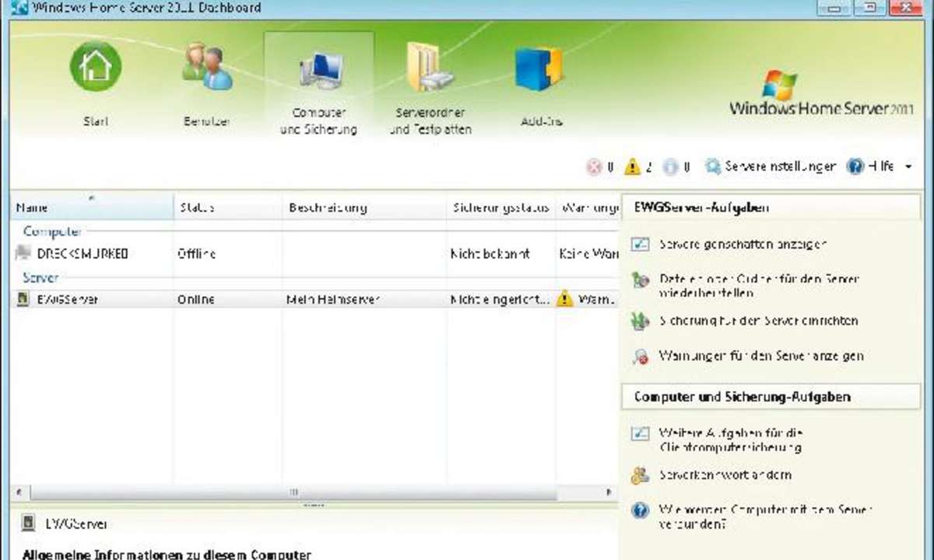Sort by Sicherungsstatus column header
The image size is (934, 560).
point(501,208)
